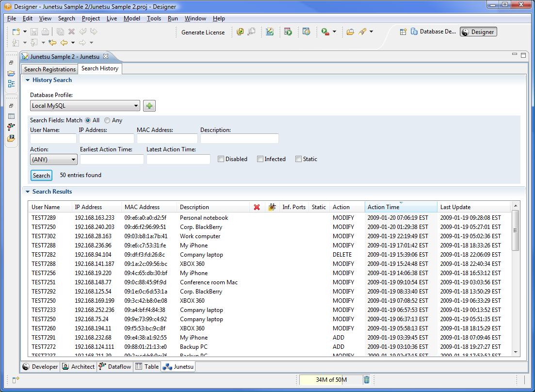Open the Database Profile dropdown
535x392 pixels.
[x=85, y=106]
